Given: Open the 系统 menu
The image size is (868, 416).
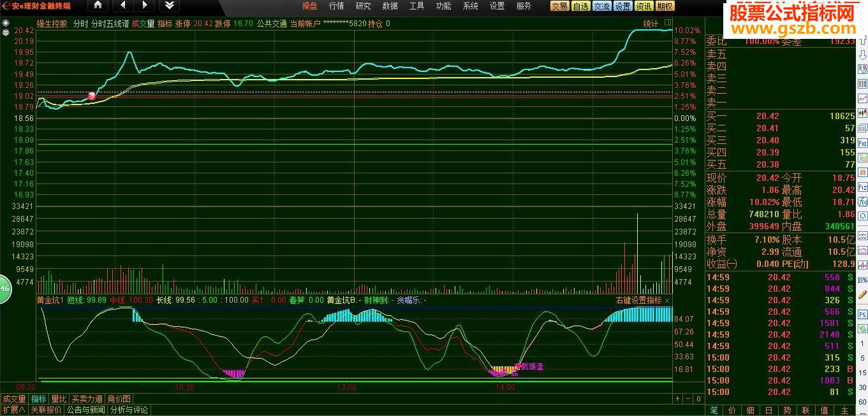Looking at the screenshot, I should pyautogui.click(x=470, y=6).
